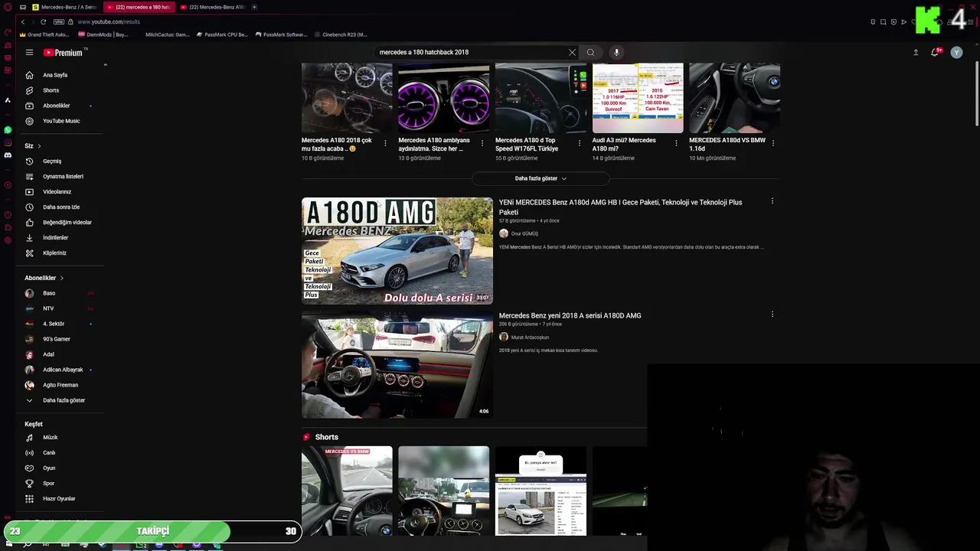Clear the search box with the X
Screen dimensions: 980x551
tap(572, 52)
